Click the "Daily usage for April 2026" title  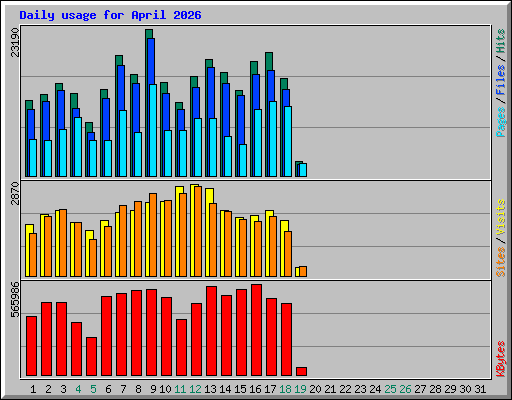pyautogui.click(x=110, y=15)
